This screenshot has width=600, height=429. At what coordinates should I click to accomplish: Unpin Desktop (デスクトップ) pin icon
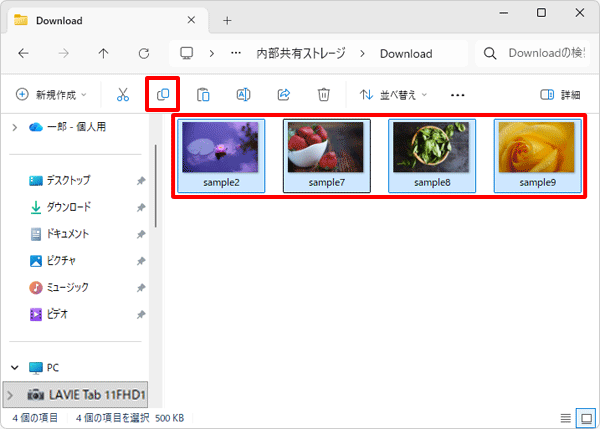coord(141,180)
